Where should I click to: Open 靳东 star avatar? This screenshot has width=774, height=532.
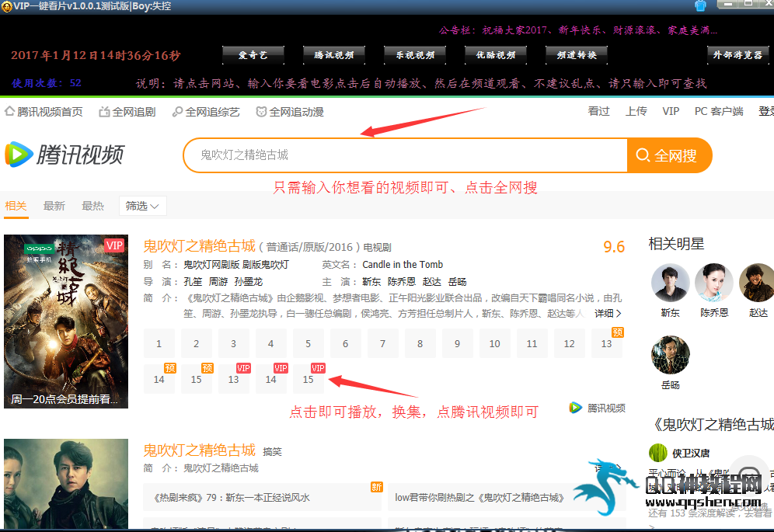coord(670,283)
